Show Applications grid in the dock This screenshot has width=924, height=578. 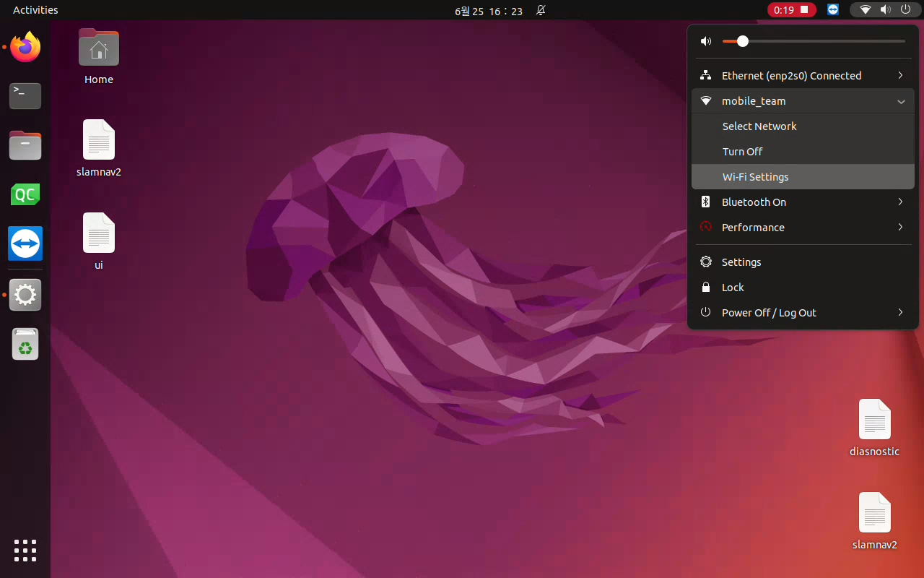tap(25, 551)
